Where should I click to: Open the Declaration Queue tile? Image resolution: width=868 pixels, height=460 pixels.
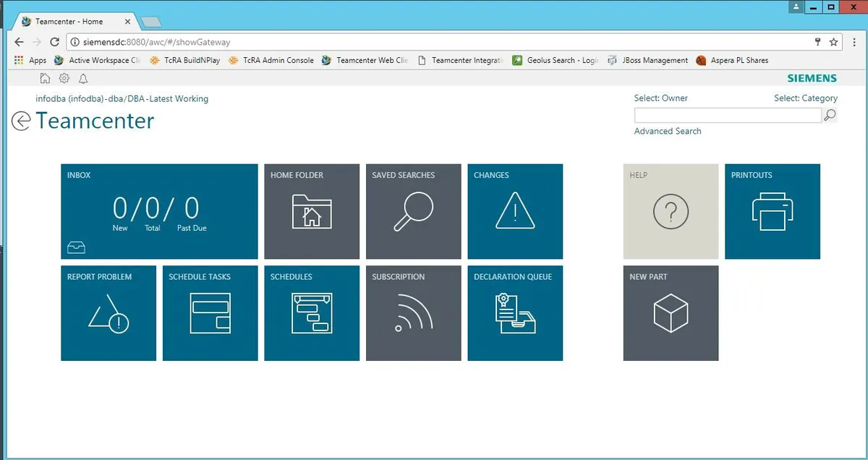515,312
